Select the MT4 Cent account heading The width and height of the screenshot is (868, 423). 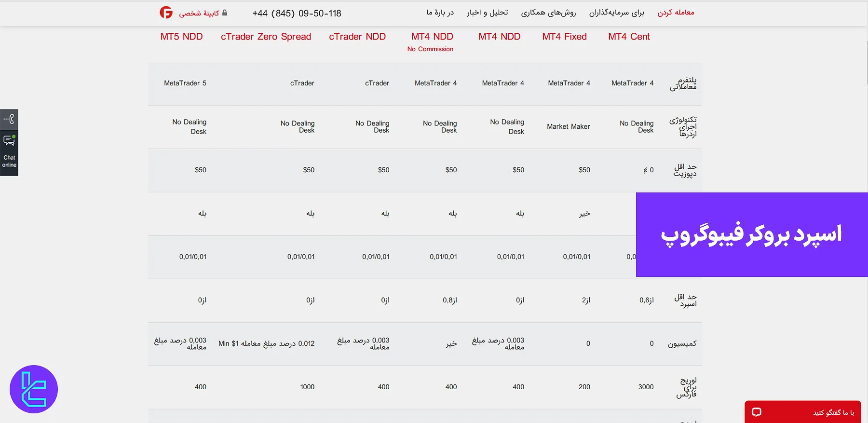tap(629, 37)
